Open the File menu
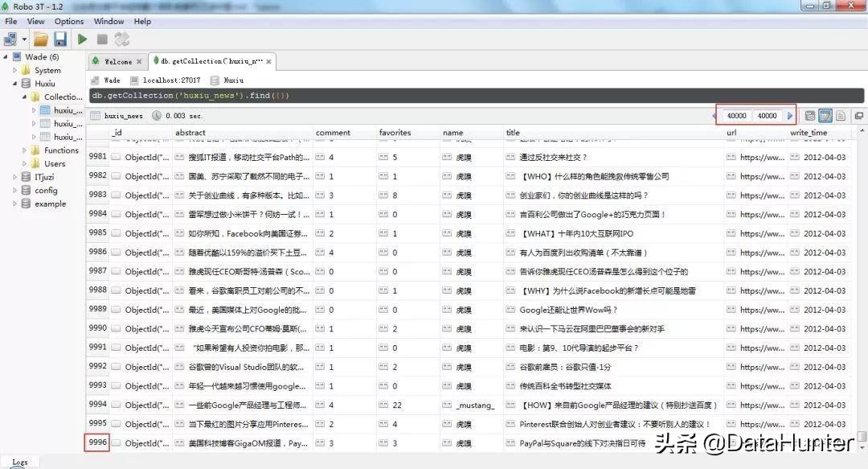Screen dimensions: 868x469 point(11,21)
